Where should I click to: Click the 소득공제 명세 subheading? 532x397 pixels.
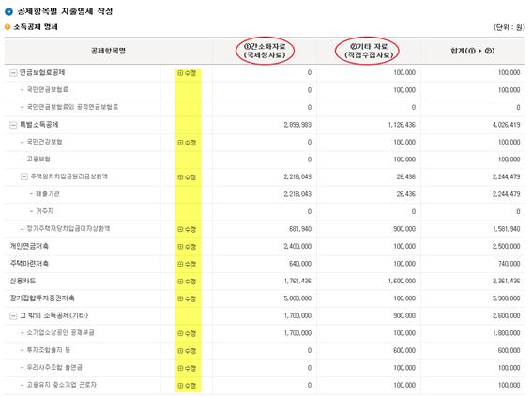[36, 27]
